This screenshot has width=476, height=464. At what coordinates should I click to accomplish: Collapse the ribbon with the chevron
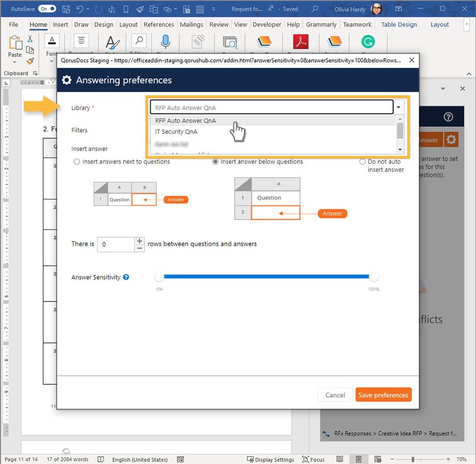pos(469,74)
